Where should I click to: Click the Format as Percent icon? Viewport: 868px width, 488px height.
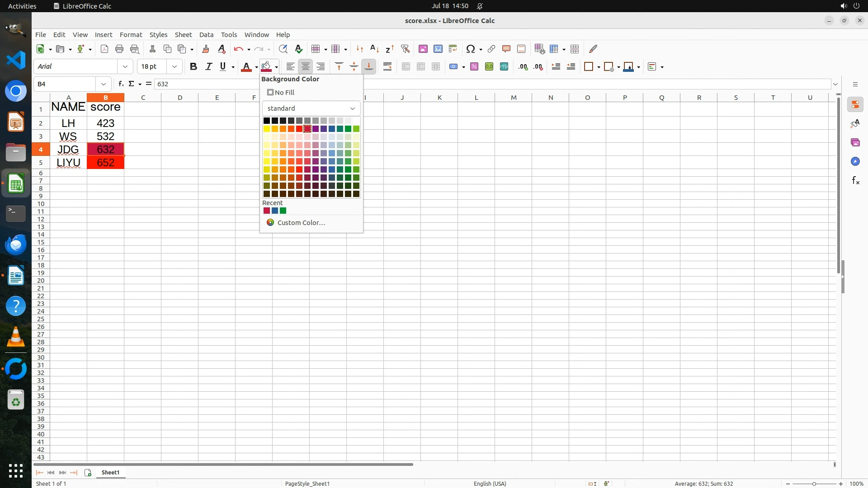(474, 66)
